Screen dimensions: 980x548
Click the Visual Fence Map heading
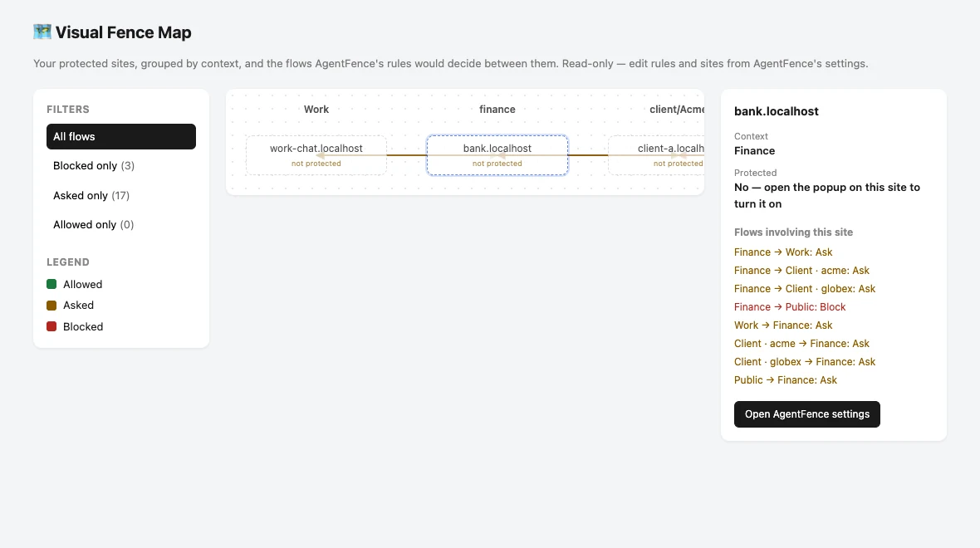click(123, 32)
